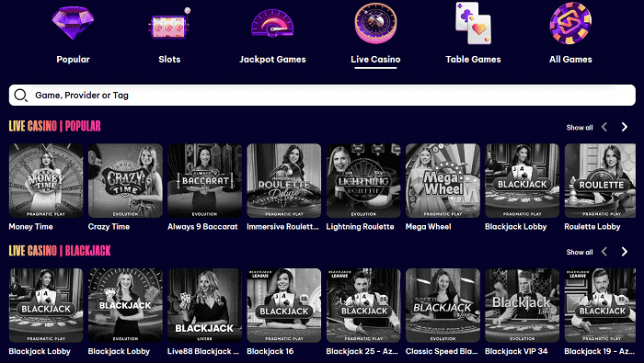Open Blackjack 19 - Az... thumbnail
This screenshot has width=644, height=363.
coord(600,305)
